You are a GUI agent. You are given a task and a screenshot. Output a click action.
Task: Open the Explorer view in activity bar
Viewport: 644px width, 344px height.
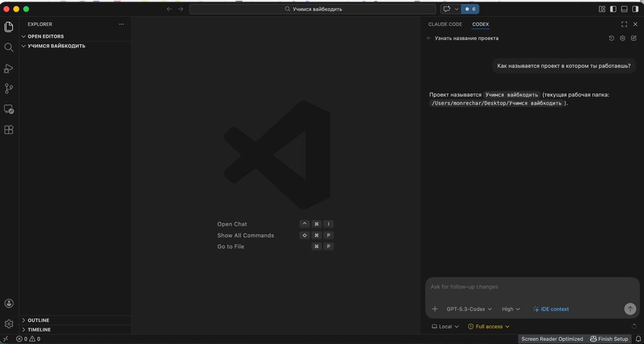click(9, 27)
